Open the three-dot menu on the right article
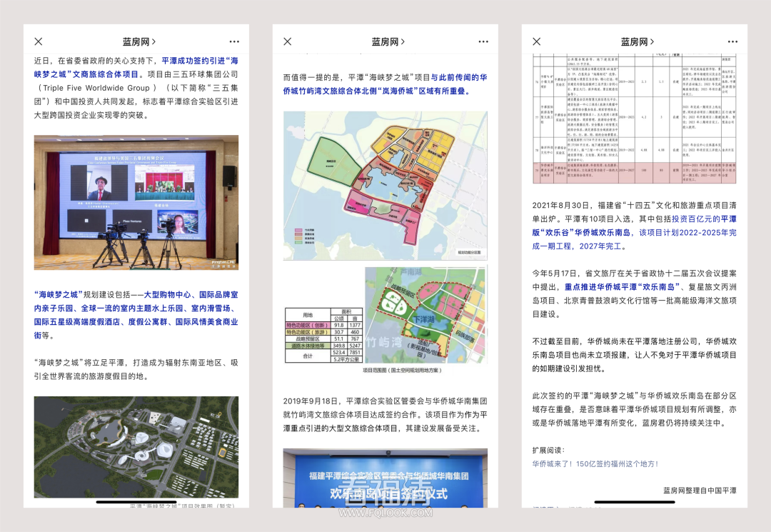This screenshot has width=771, height=532. [732, 42]
